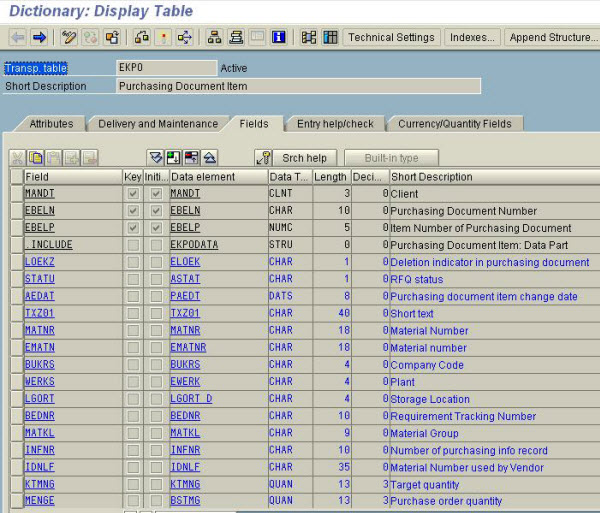This screenshot has width=600, height=513.
Task: Click the forward arrow in the toolbar
Action: (x=39, y=38)
